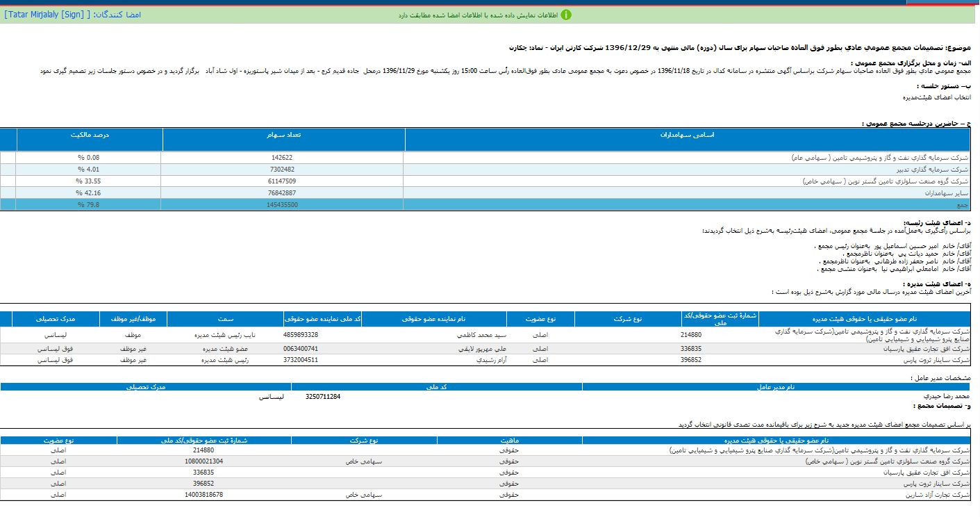Click the 'جمع' total row label
Screen dimensions: 980x517
click(962, 205)
